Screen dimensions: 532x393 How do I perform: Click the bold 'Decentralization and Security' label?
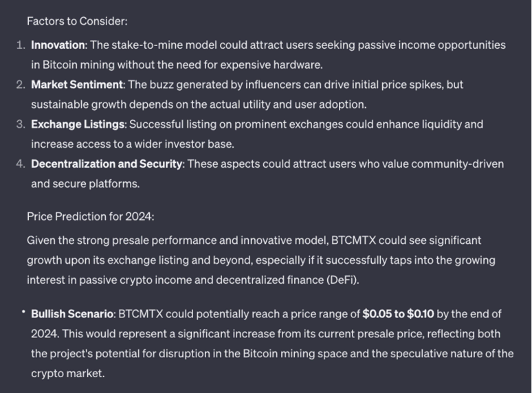coord(107,164)
